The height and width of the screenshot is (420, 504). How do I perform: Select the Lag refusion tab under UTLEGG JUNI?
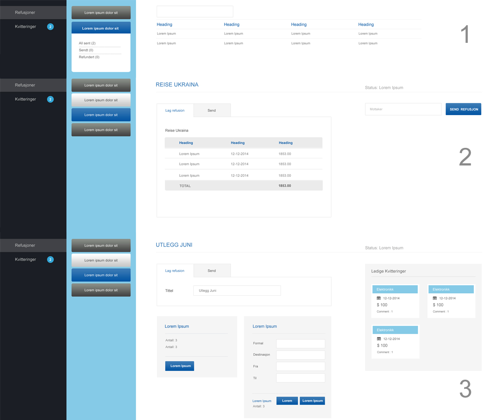[175, 270]
